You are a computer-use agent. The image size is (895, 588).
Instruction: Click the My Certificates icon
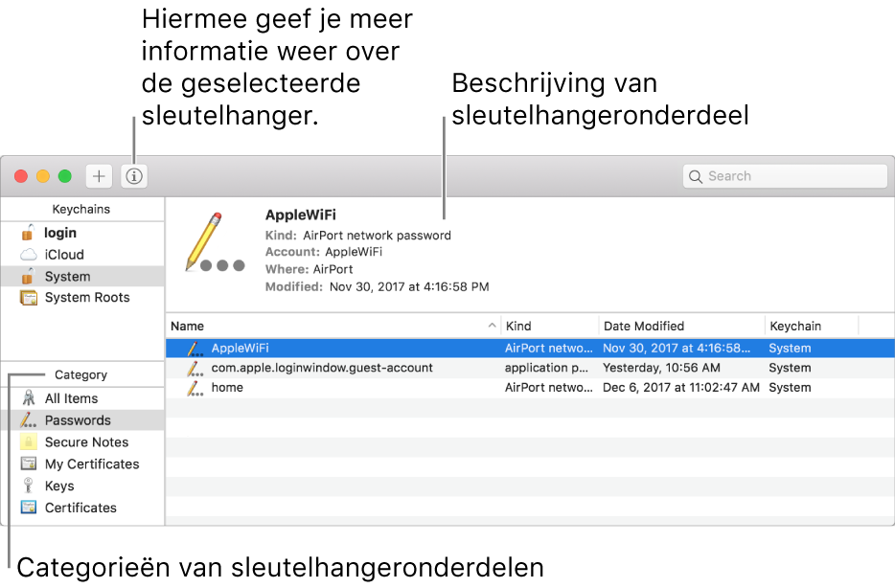(29, 464)
